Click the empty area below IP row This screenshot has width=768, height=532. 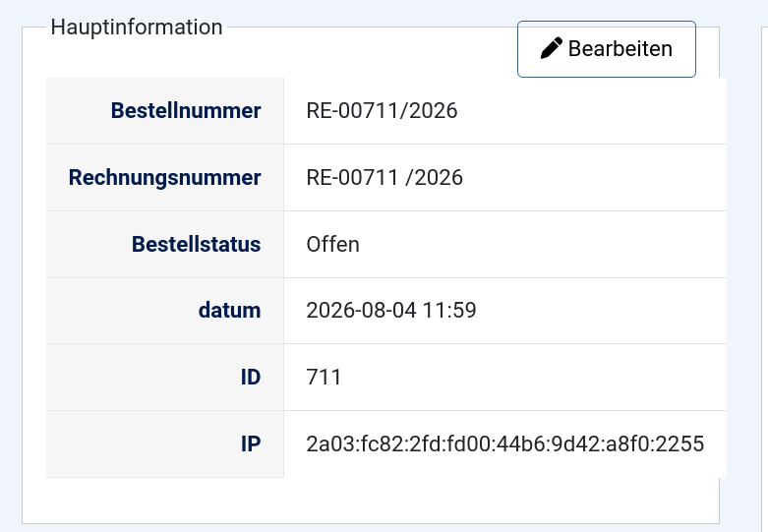click(371, 501)
